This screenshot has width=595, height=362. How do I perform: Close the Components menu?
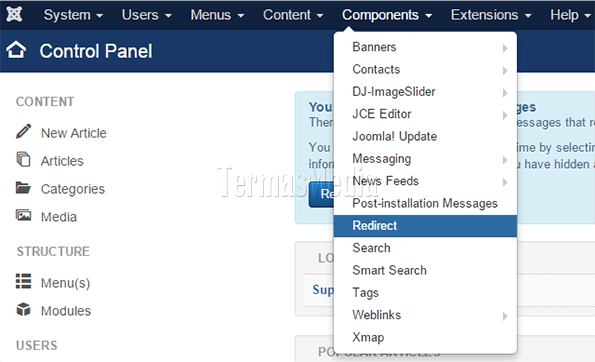387,15
